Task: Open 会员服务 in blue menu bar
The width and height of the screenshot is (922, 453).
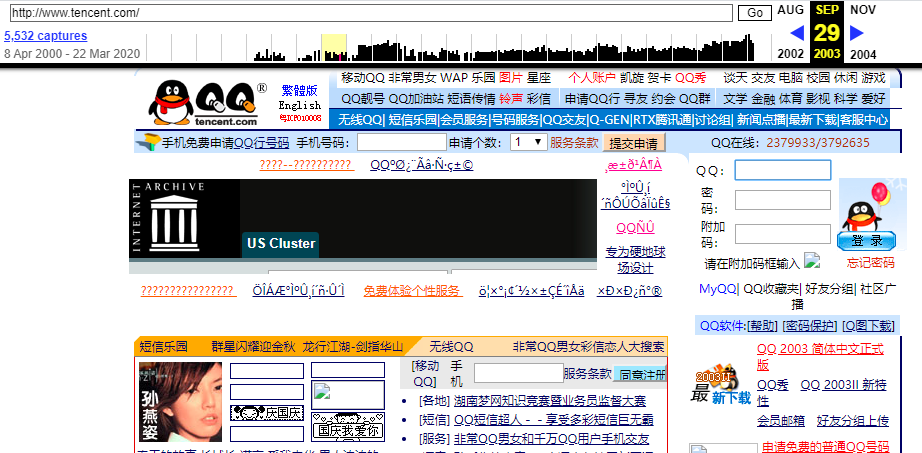Action: click(465, 120)
